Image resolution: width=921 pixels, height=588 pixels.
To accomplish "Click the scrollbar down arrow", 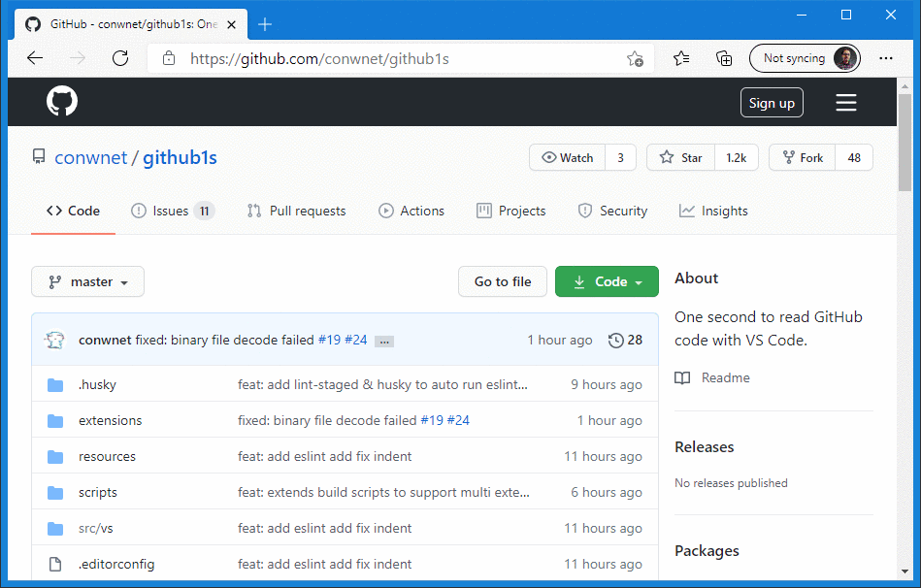I will [x=905, y=571].
